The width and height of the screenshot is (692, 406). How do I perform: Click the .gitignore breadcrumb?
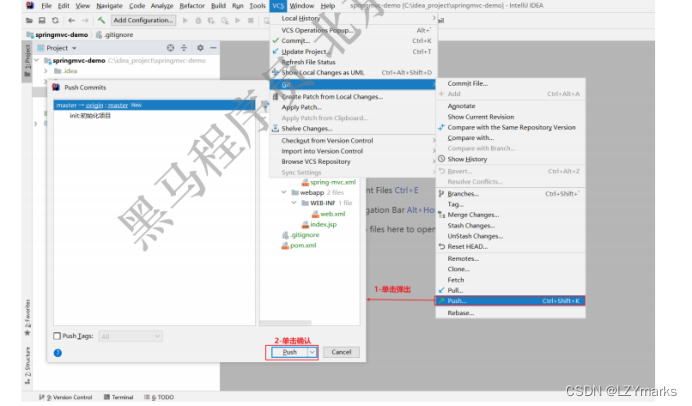tap(115, 34)
